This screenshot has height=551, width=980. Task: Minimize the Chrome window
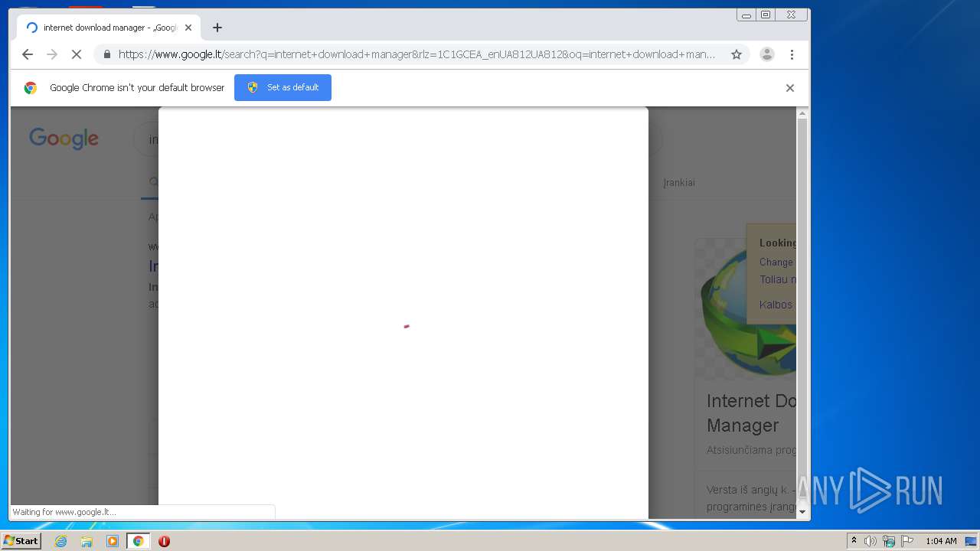click(x=746, y=15)
